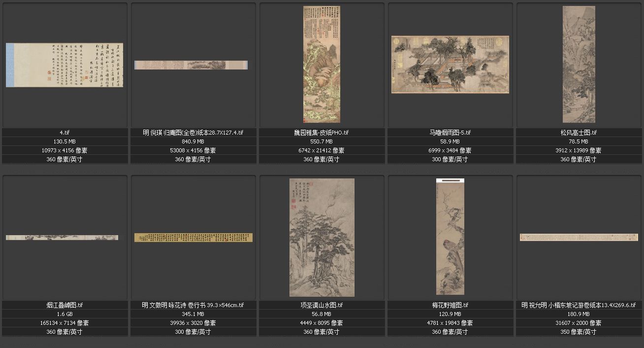Click the yellow 文徵明 咏花诗 scroll thumbnail
This screenshot has height=348, width=644.
coord(193,238)
